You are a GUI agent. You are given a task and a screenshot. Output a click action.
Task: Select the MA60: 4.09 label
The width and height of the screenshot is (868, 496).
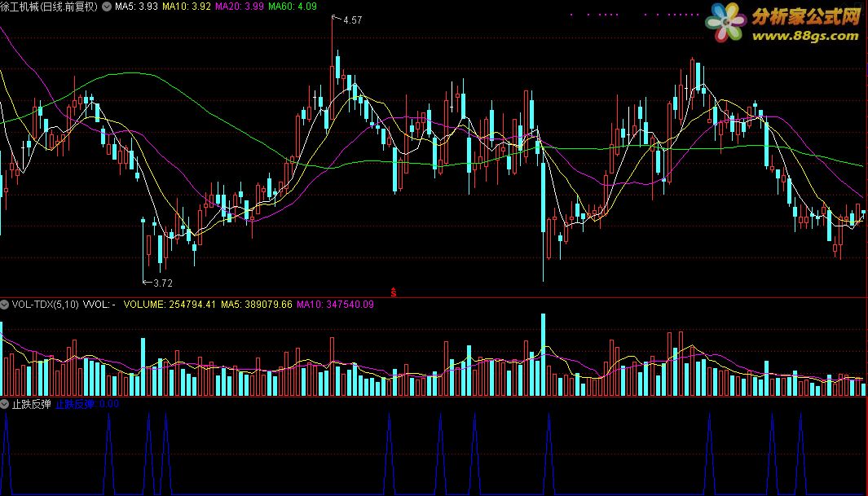tap(293, 7)
